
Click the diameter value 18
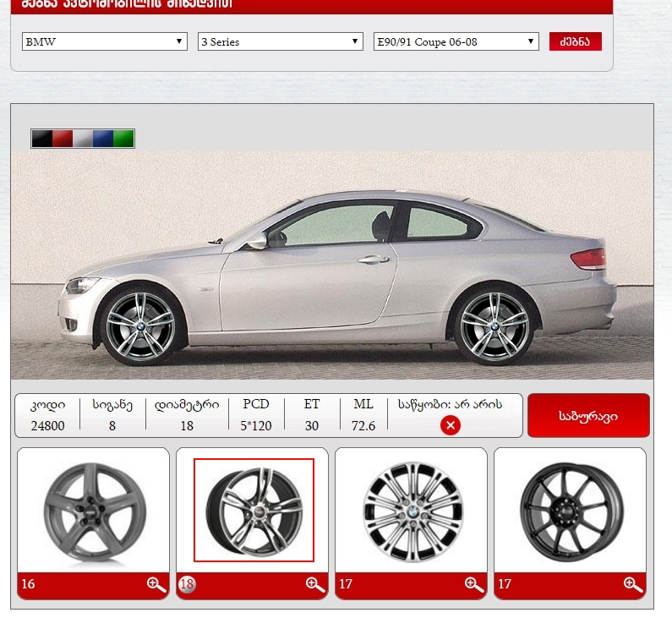(187, 425)
